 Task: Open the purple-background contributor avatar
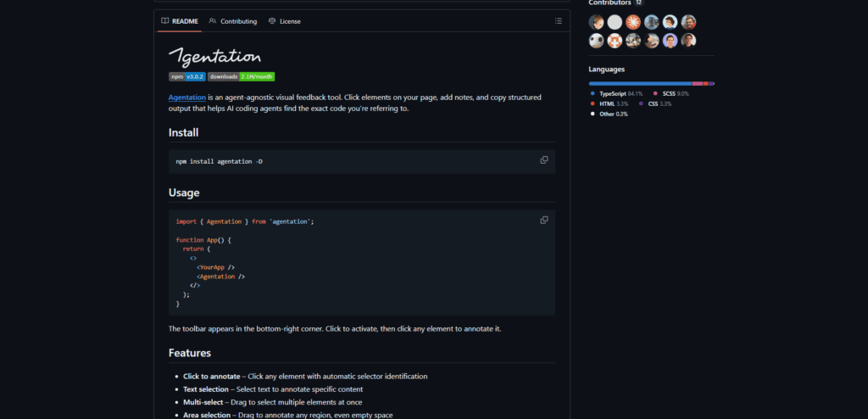[x=670, y=41]
